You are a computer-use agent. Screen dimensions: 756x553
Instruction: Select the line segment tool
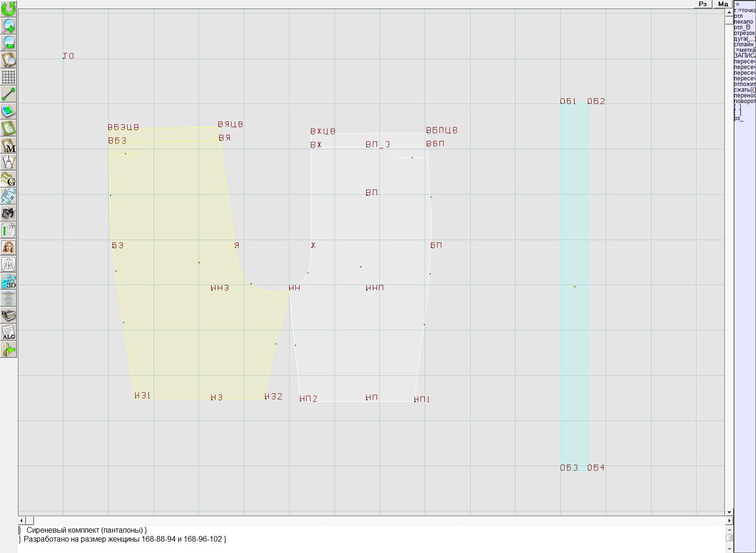pyautogui.click(x=9, y=94)
